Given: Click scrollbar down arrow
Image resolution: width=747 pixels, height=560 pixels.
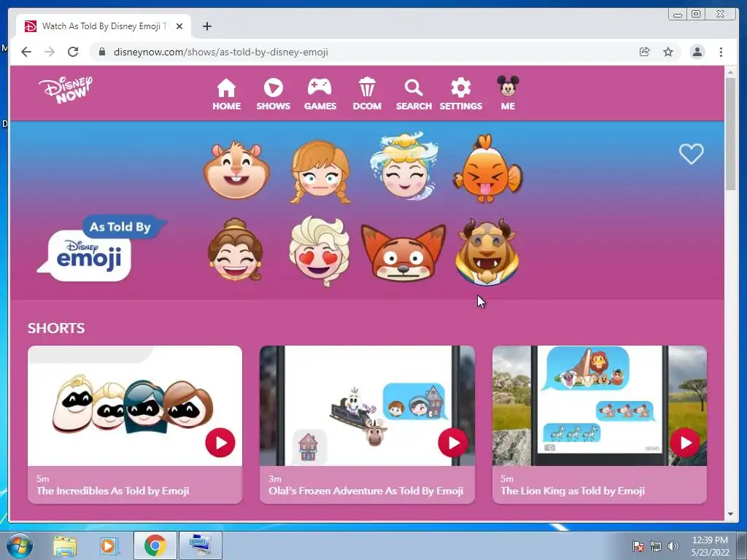Looking at the screenshot, I should coord(730,514).
